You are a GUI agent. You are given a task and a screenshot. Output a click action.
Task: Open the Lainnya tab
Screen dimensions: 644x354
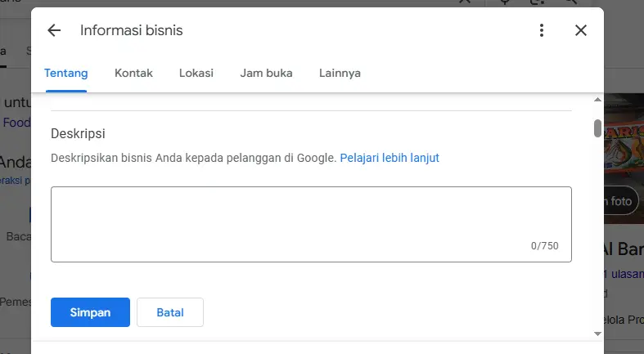coord(340,73)
